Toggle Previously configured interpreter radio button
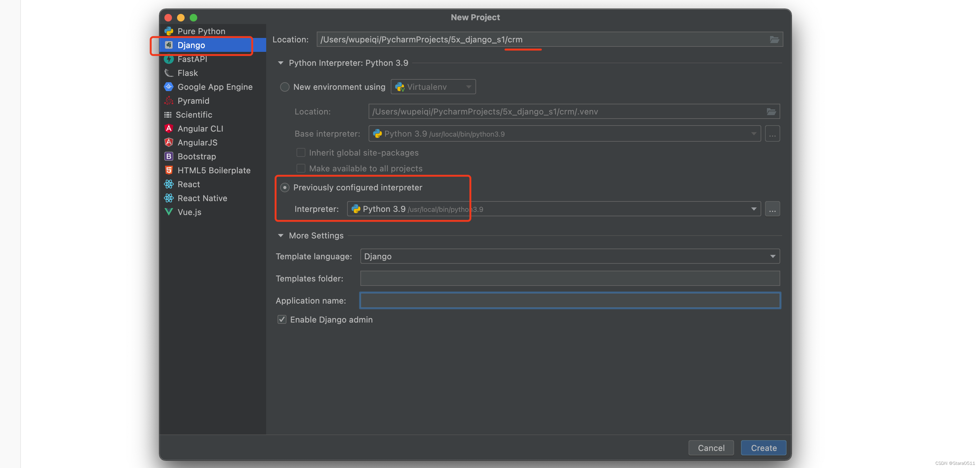This screenshot has width=980, height=468. [x=285, y=188]
